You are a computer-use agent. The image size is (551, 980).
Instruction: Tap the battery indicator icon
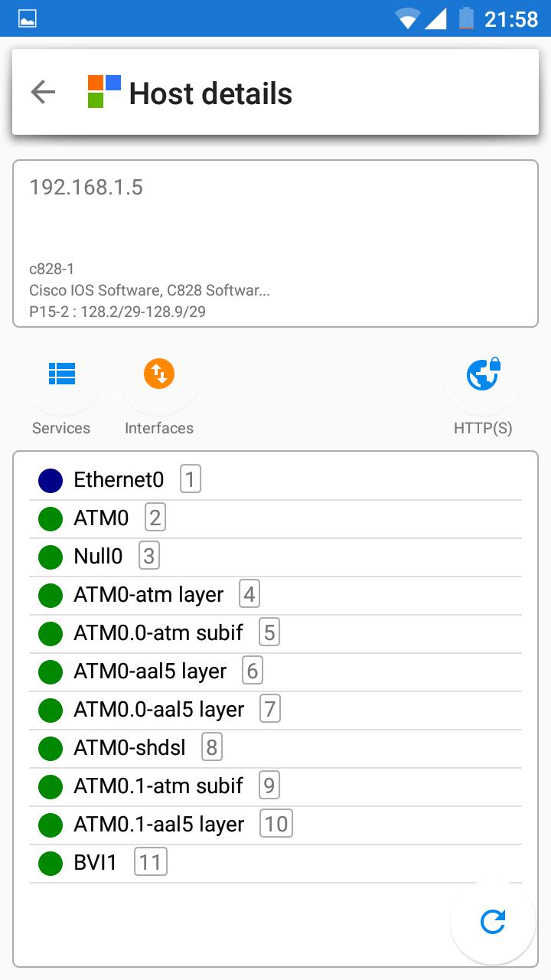466,18
